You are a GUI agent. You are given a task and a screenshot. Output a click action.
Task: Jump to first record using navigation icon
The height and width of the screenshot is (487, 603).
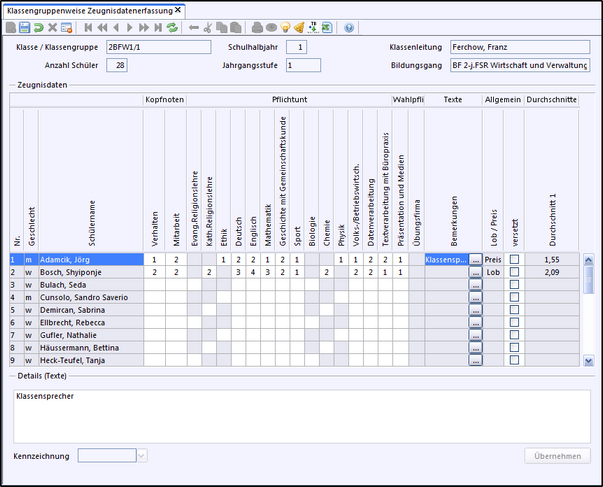[x=89, y=28]
